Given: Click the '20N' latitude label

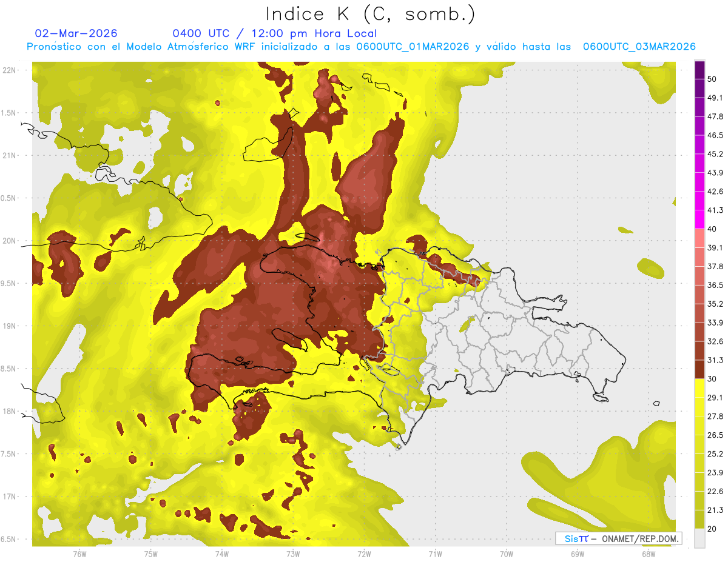Looking at the screenshot, I should tap(10, 241).
